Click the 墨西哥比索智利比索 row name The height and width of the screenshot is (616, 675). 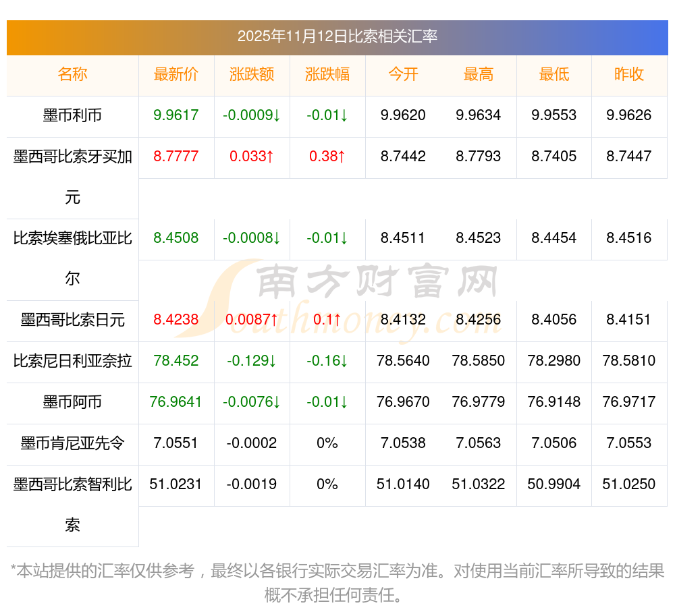pyautogui.click(x=72, y=505)
